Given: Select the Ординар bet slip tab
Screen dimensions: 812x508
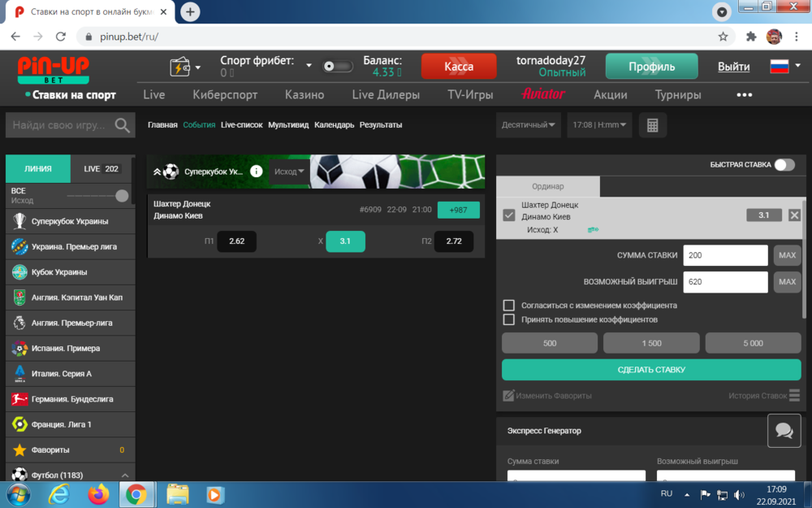Looking at the screenshot, I should [548, 187].
